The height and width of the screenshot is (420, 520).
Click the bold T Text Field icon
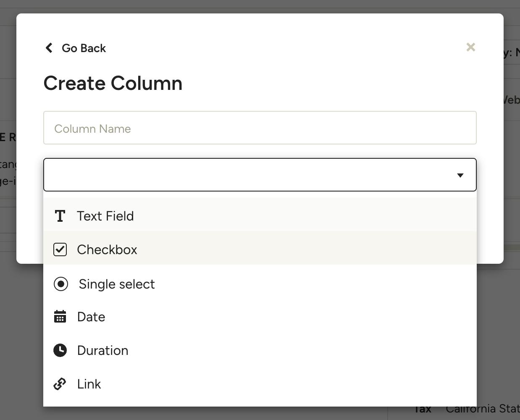point(60,216)
